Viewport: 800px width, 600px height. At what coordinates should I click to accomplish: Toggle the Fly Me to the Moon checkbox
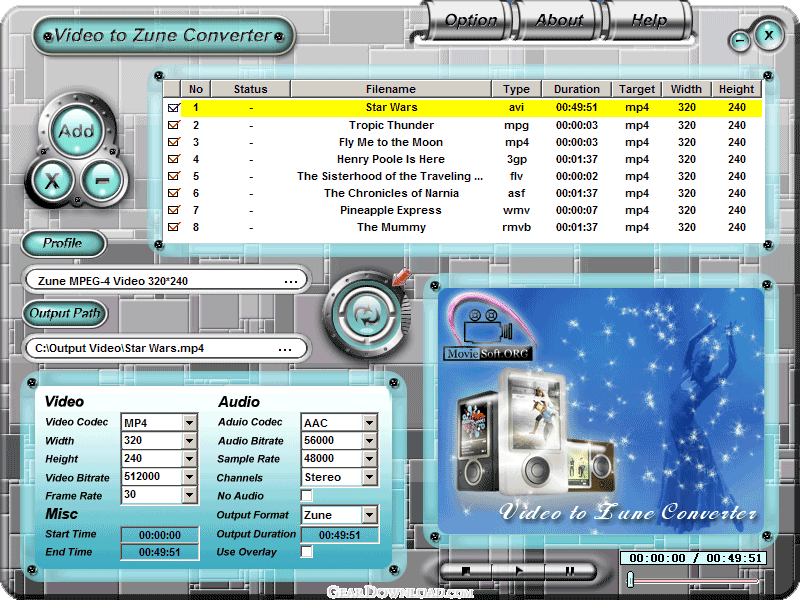pos(174,142)
